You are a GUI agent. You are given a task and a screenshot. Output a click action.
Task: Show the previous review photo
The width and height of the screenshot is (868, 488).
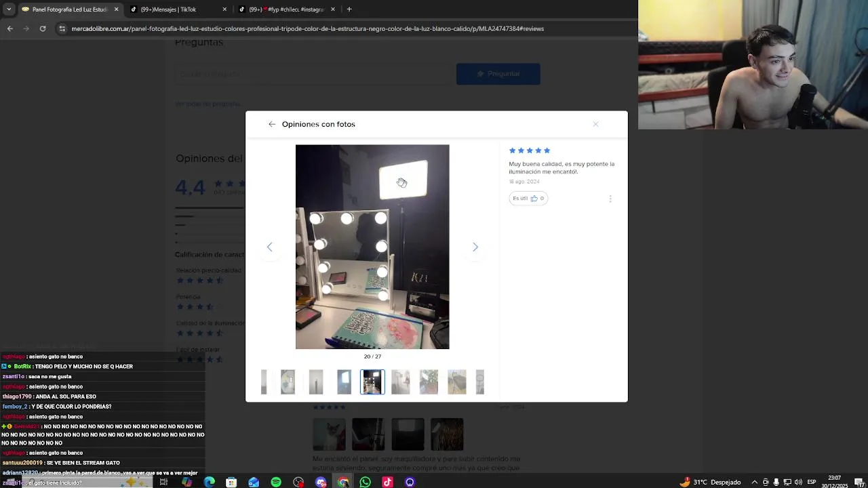[x=269, y=247]
